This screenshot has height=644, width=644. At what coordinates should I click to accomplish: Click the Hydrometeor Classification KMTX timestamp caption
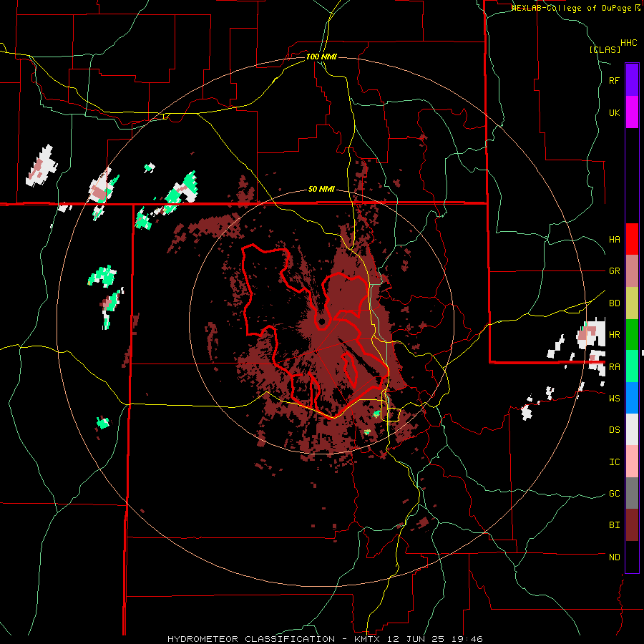[325, 639]
